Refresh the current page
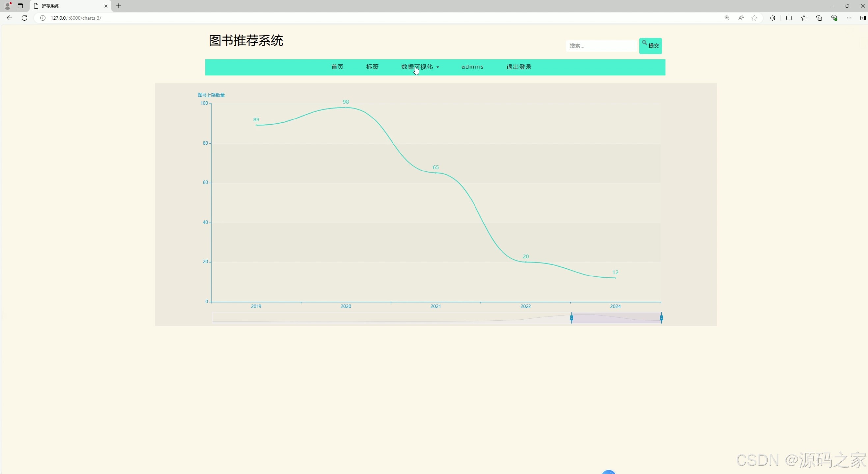The height and width of the screenshot is (474, 868). 24,18
